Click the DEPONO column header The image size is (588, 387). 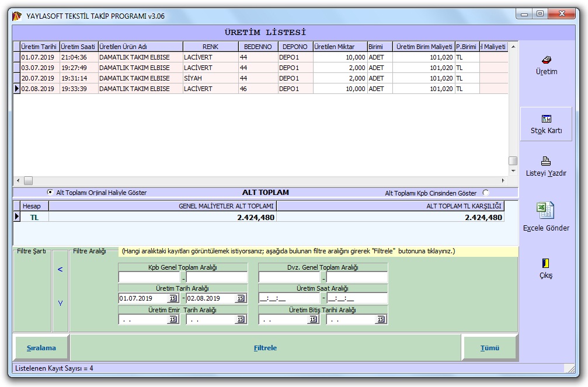[x=295, y=47]
